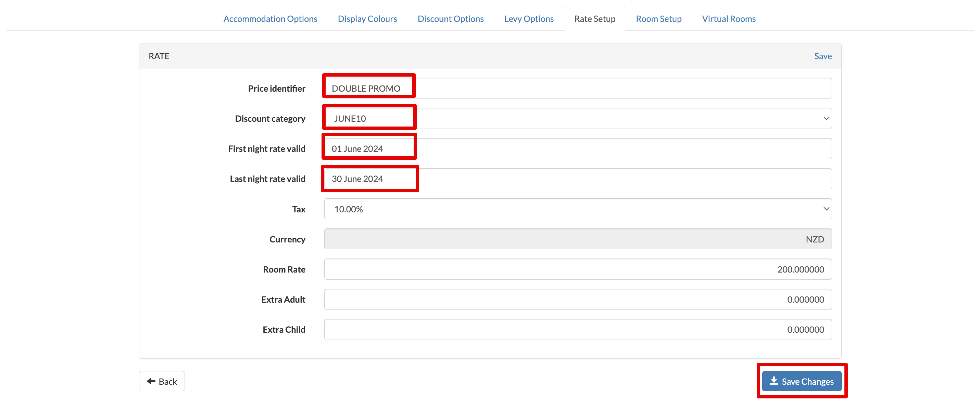The height and width of the screenshot is (409, 980).
Task: Click the Room Rate input field
Action: click(578, 269)
